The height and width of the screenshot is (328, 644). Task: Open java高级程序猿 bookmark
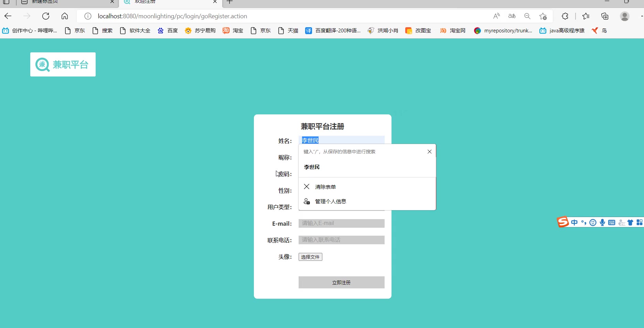click(562, 31)
